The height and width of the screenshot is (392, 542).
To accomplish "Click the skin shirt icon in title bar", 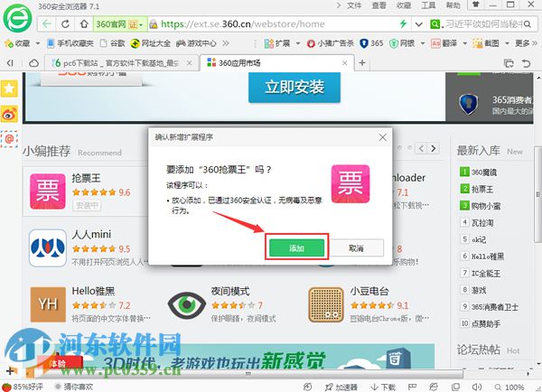I will click(476, 5).
